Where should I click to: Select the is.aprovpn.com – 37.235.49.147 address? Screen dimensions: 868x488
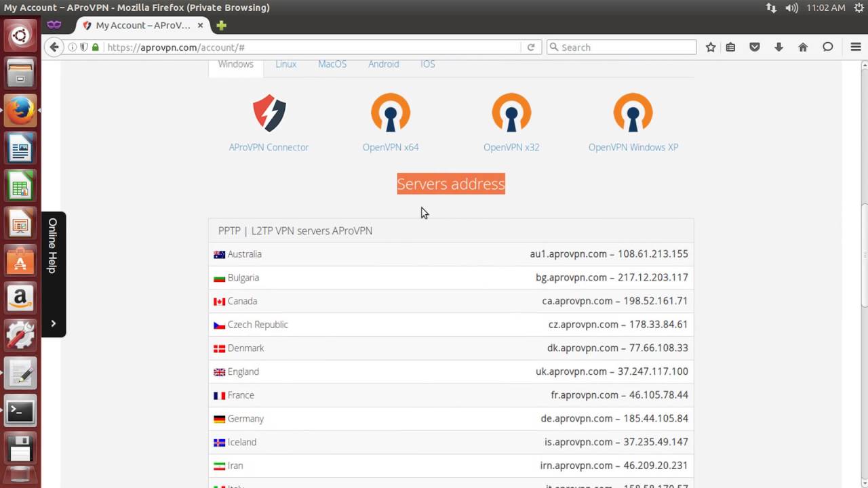(616, 442)
